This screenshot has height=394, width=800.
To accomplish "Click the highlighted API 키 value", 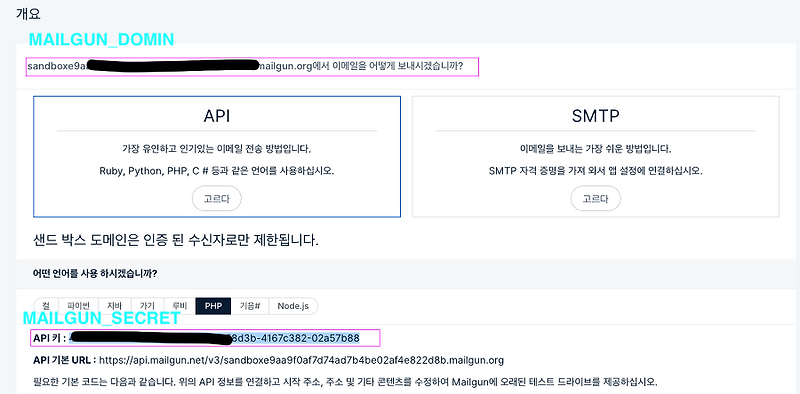I will click(214, 338).
